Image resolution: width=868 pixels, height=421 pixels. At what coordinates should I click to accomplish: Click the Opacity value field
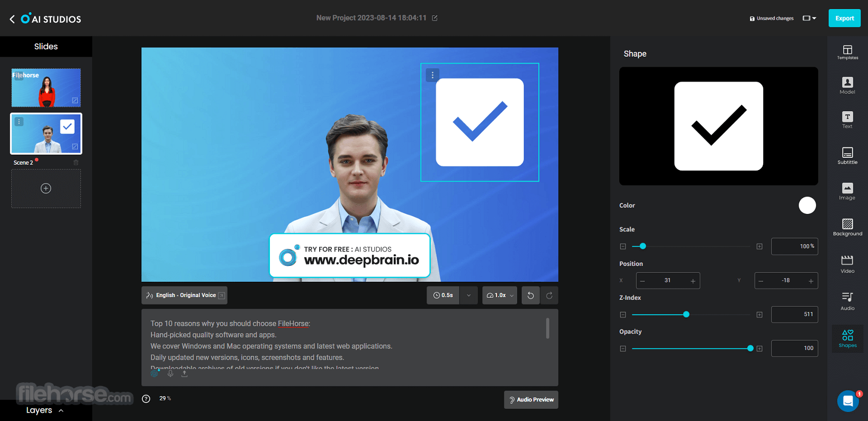[794, 348]
